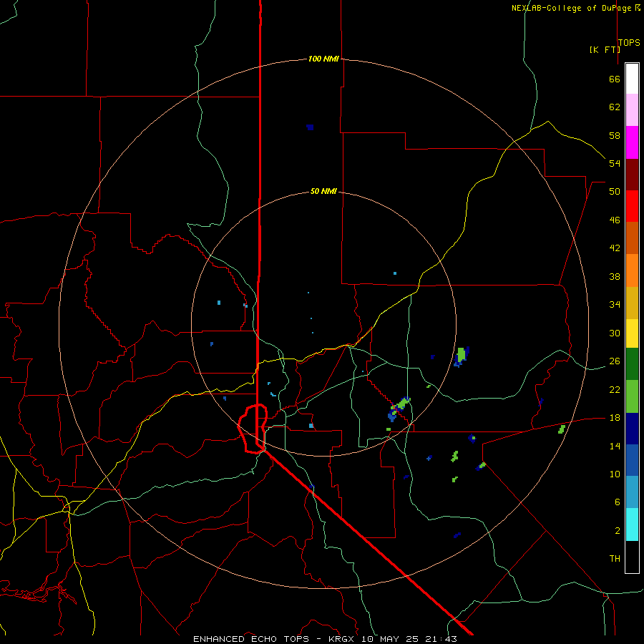The image size is (644, 644).
Task: Click the navy blue legend band
Action: click(632, 429)
